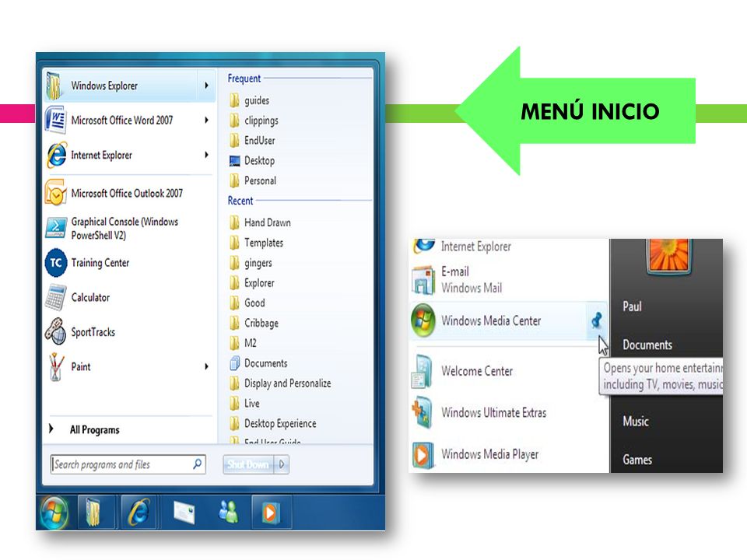Click the Word 2007 icon

[x=56, y=120]
